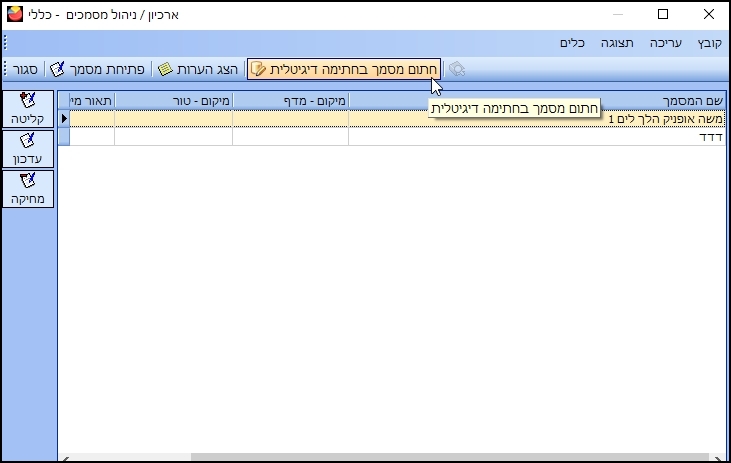Click the מחיקה (delete) sidebar button
731x463 pixels.
tap(28, 188)
